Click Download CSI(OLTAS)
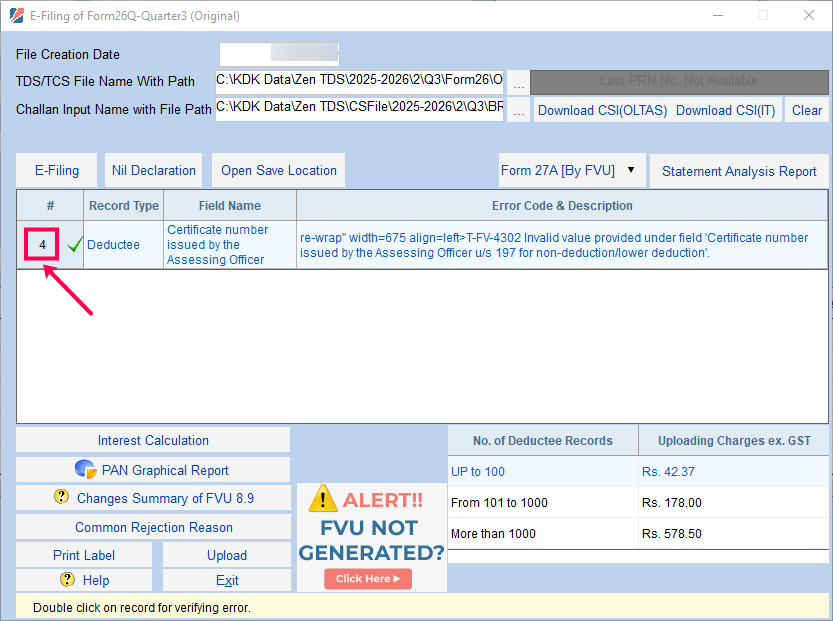 click(602, 110)
